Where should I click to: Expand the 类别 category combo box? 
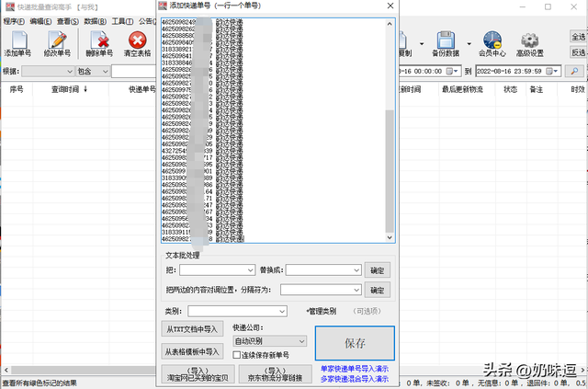tap(282, 311)
